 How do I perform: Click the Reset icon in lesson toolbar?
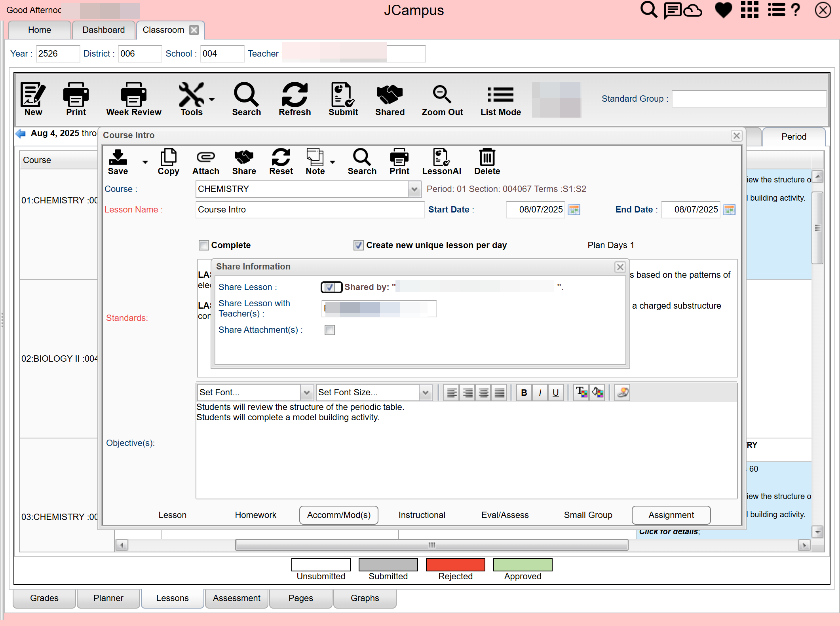pyautogui.click(x=281, y=157)
